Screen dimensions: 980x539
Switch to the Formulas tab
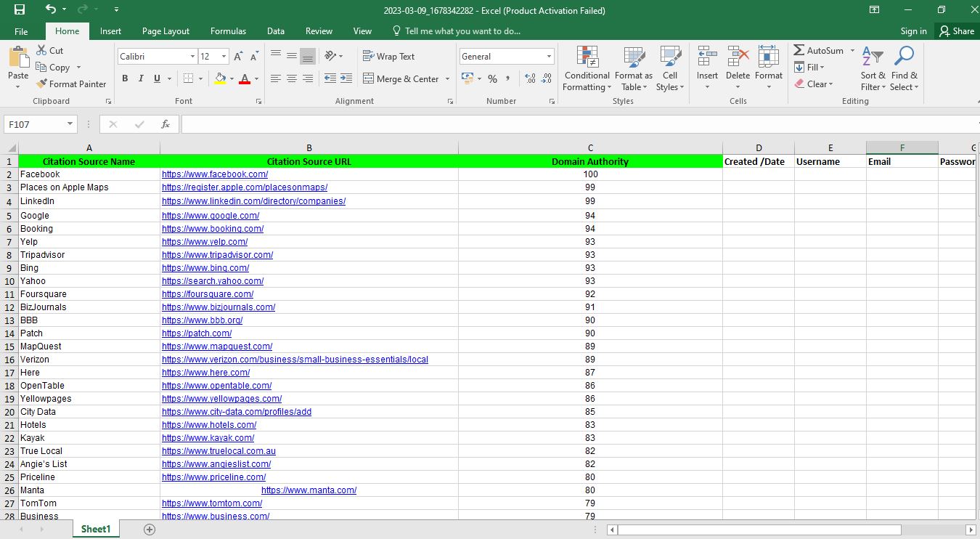tap(228, 31)
